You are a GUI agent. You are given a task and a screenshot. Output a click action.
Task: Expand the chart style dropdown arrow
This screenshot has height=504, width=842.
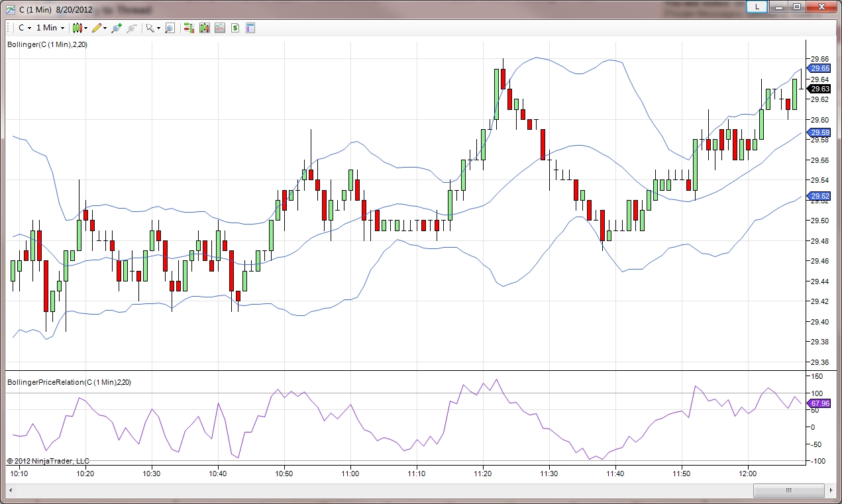86,28
